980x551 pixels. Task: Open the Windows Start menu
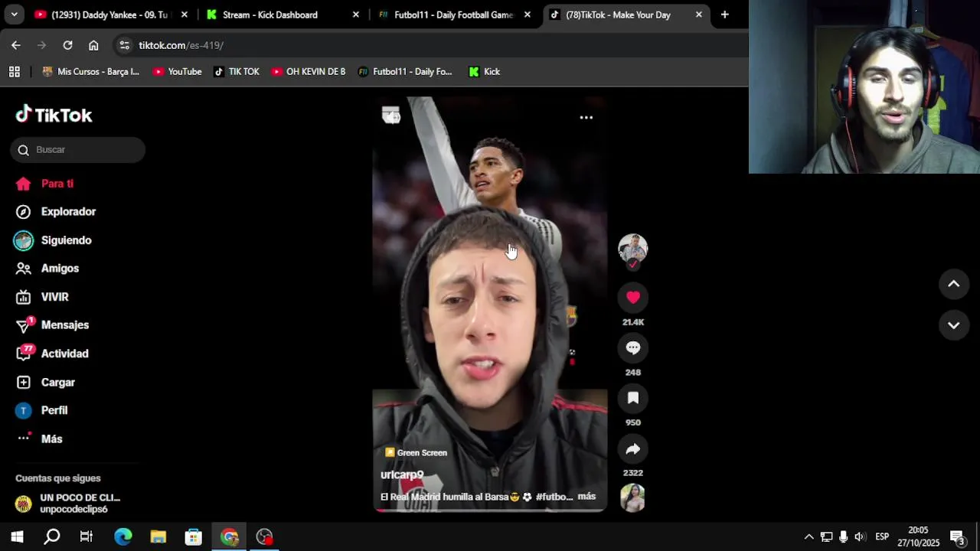[x=17, y=536]
